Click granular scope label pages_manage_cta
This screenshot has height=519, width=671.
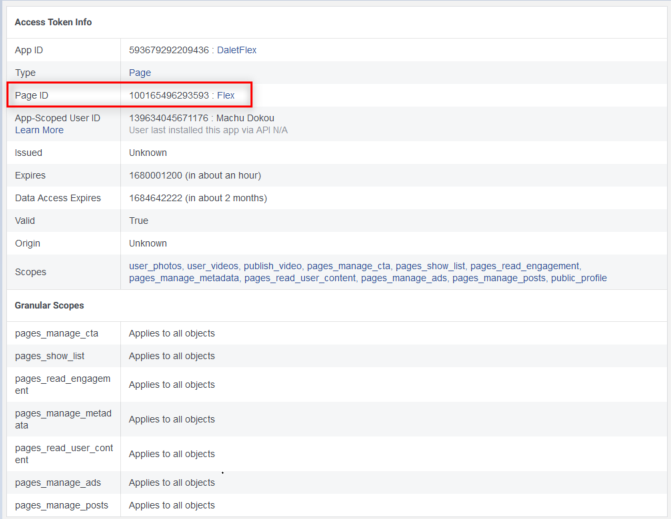[56, 333]
